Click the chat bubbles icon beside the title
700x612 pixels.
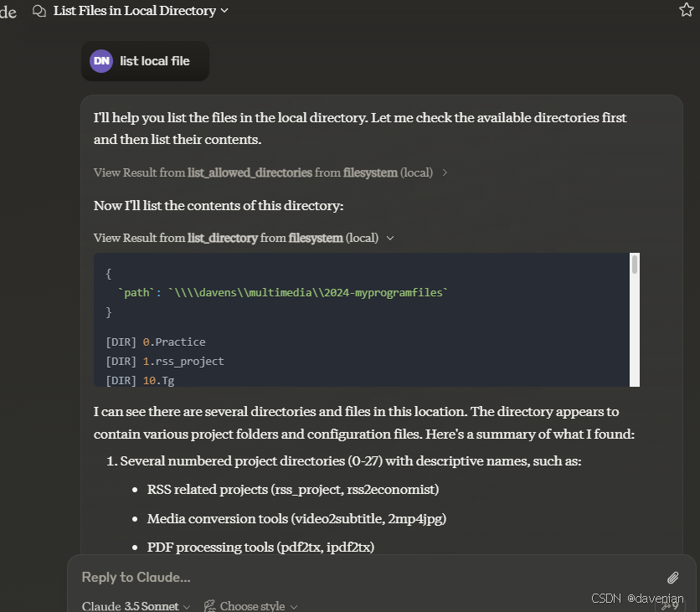39,11
